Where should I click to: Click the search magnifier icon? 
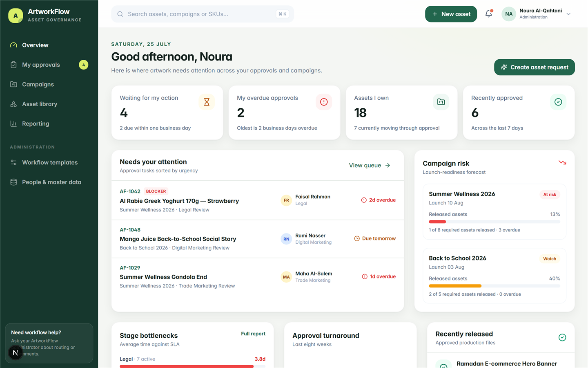pos(120,14)
